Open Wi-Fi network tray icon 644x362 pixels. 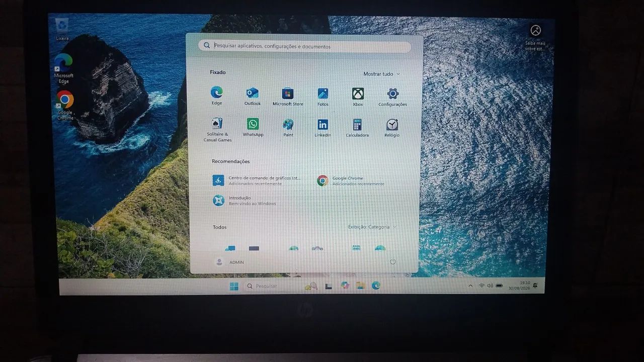pos(481,286)
